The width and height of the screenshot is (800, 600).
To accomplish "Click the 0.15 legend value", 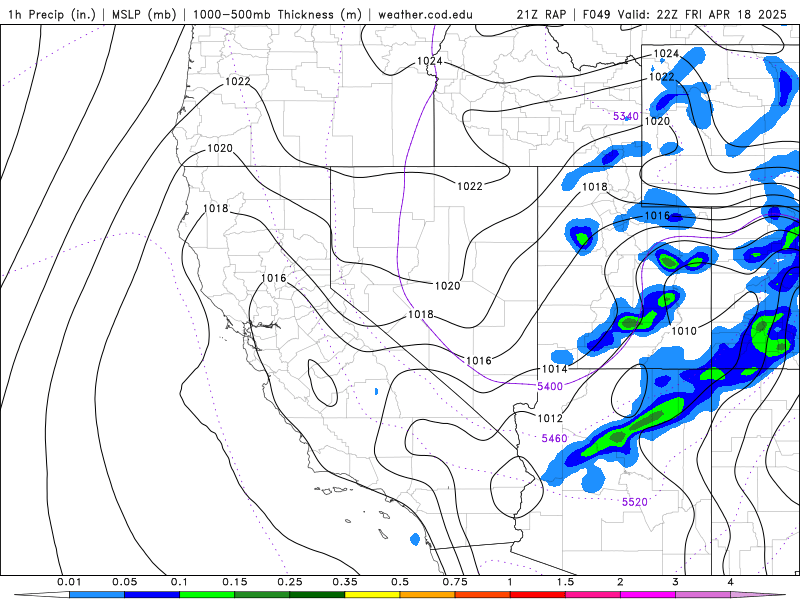I will click(235, 582).
